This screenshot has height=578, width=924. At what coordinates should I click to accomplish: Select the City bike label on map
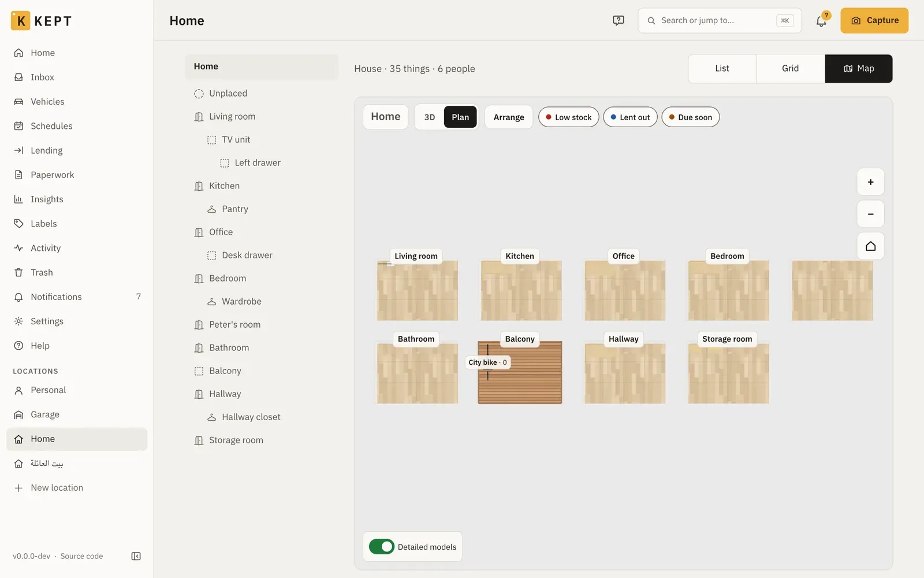(x=488, y=362)
